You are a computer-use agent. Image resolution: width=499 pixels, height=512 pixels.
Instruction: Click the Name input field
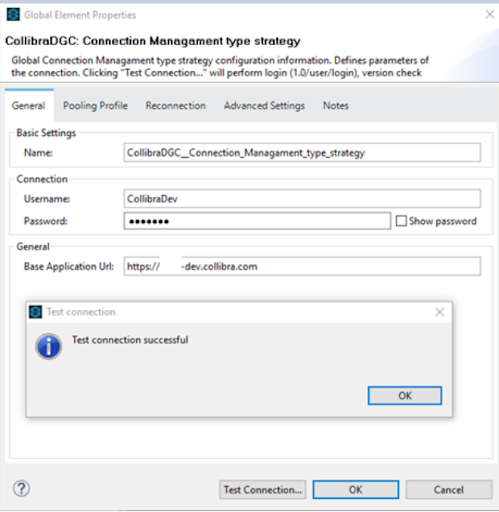pos(302,153)
